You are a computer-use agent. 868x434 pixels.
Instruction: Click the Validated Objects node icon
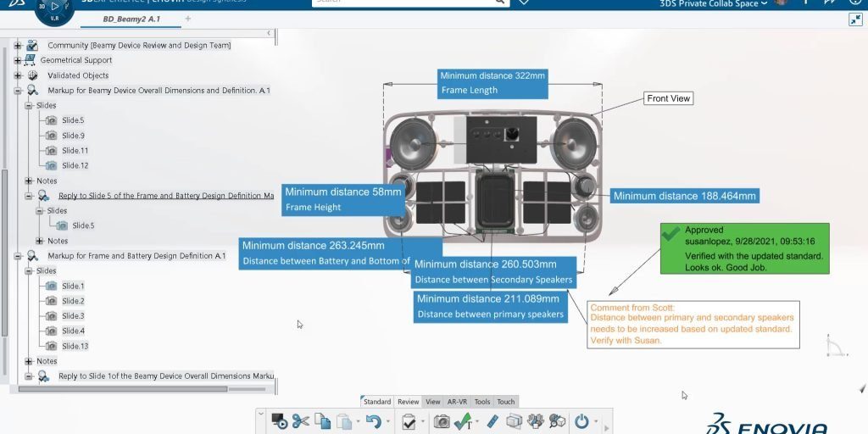point(33,75)
